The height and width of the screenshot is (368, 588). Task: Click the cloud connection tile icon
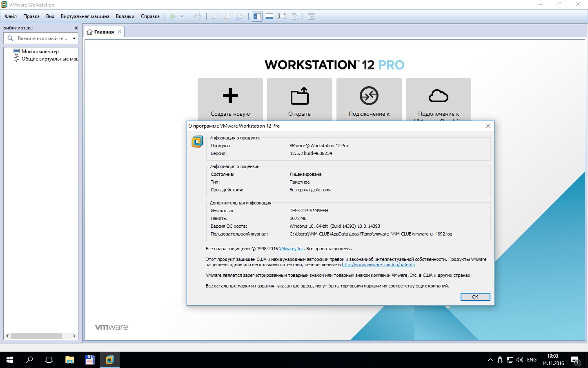tap(439, 96)
